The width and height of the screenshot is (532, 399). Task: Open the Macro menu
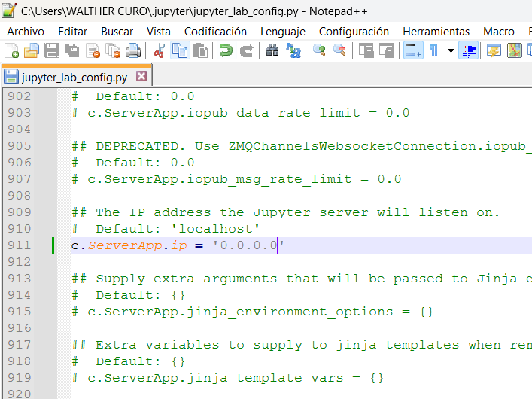499,32
